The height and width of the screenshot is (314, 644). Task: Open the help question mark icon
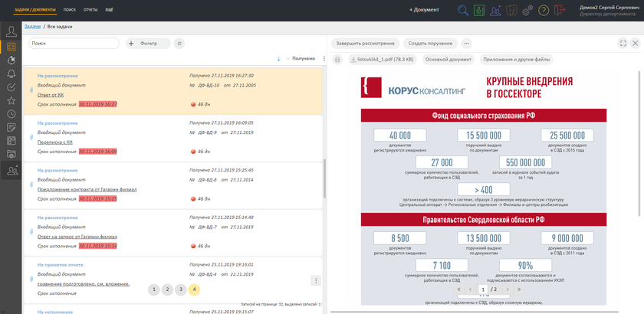[x=544, y=11]
